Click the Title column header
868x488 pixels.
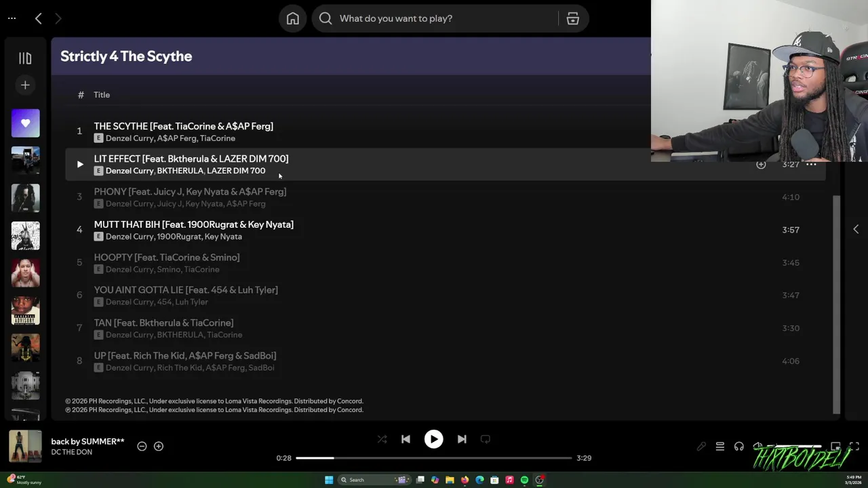102,95
